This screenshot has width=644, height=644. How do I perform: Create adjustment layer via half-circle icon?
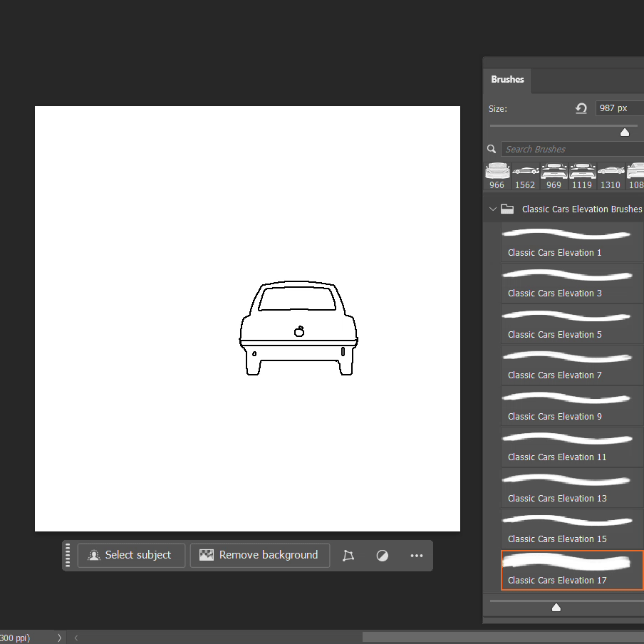tap(383, 556)
